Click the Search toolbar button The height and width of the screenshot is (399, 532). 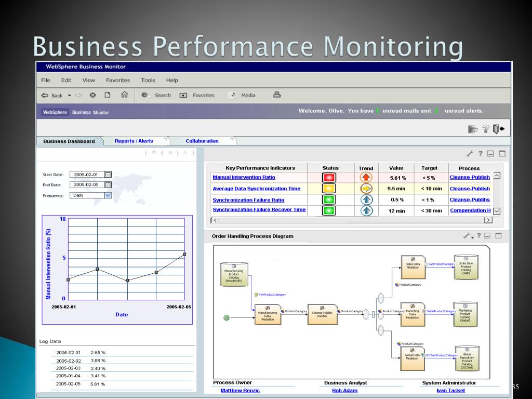pyautogui.click(x=156, y=96)
